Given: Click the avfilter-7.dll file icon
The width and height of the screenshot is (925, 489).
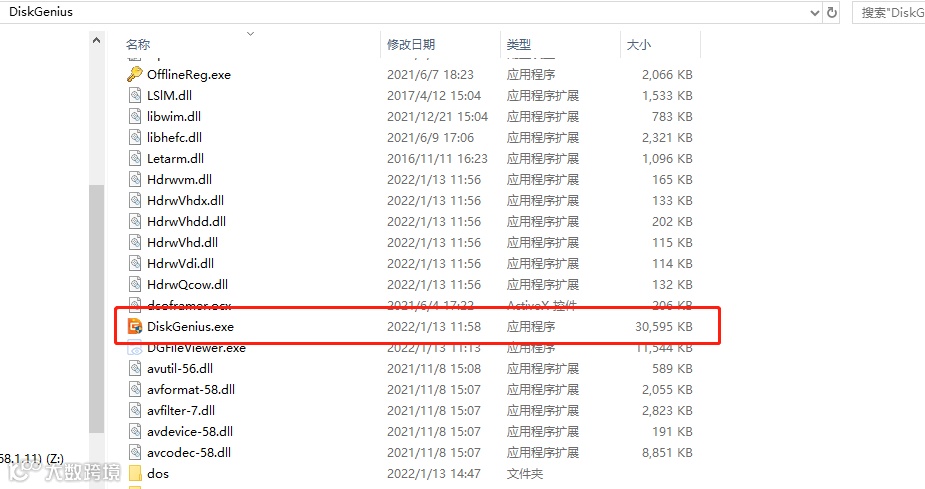Looking at the screenshot, I should point(135,410).
